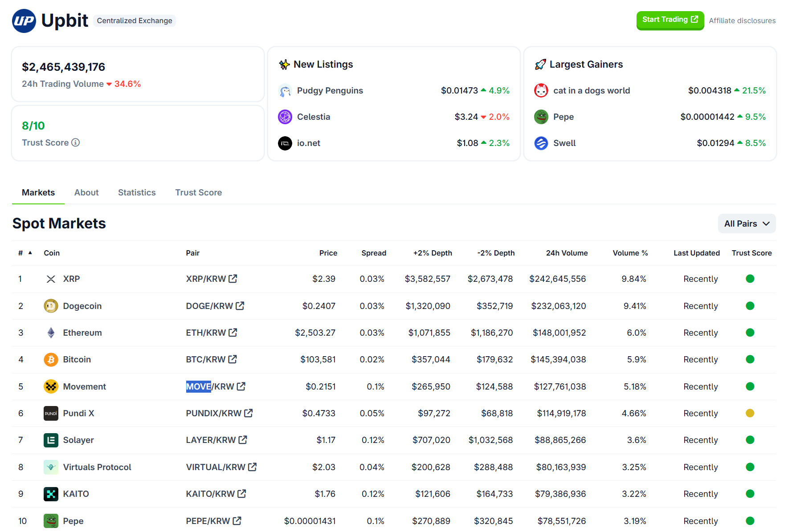The height and width of the screenshot is (532, 788).
Task: Click the Pundi X coin icon
Action: click(x=51, y=414)
